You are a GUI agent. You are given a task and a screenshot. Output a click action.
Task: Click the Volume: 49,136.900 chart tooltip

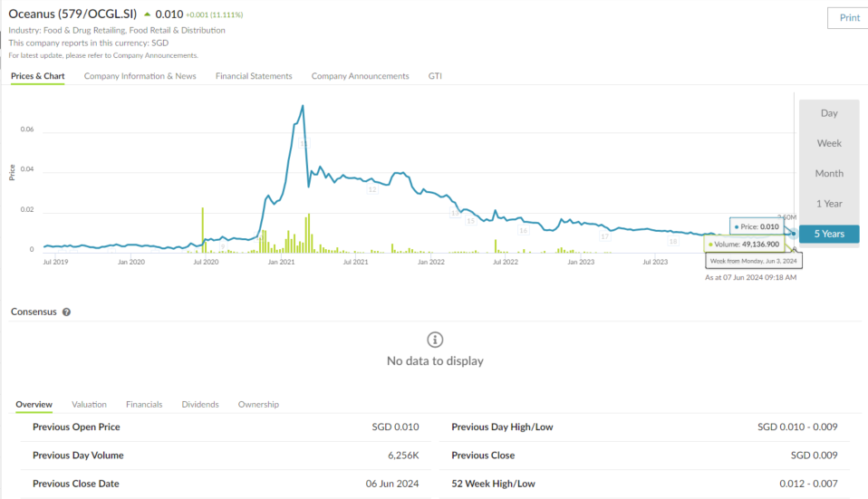[x=744, y=244]
